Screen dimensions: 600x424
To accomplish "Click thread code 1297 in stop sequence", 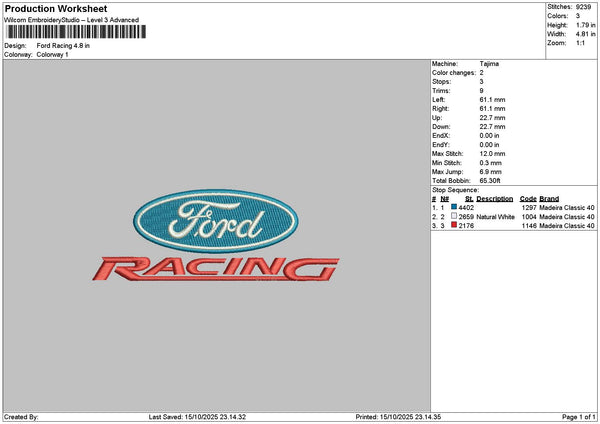I will point(529,207).
